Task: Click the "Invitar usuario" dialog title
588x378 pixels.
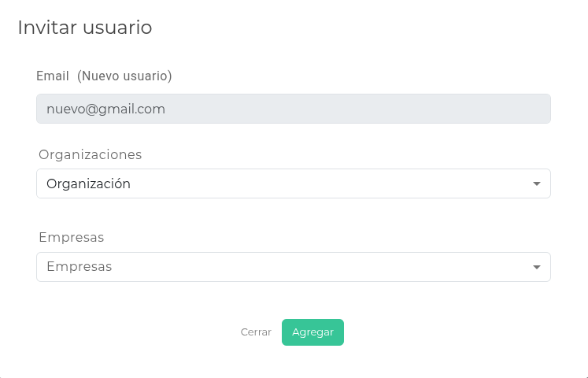Action: 84,28
